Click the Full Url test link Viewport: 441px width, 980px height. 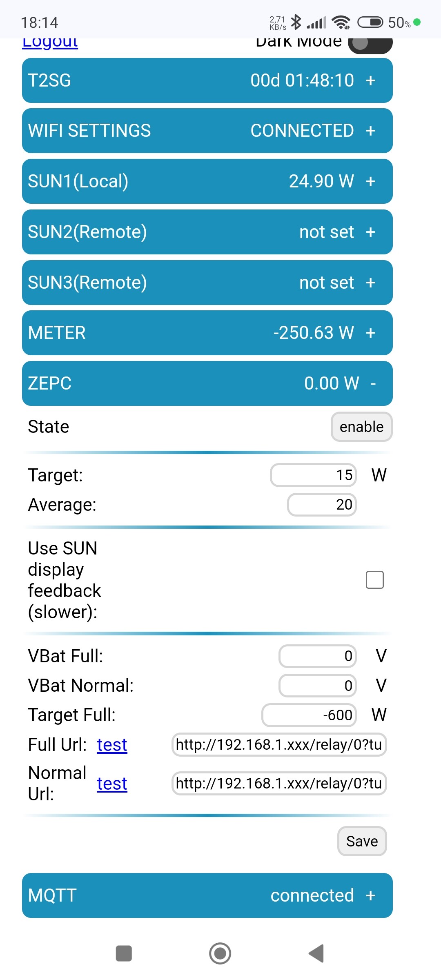[x=112, y=745]
